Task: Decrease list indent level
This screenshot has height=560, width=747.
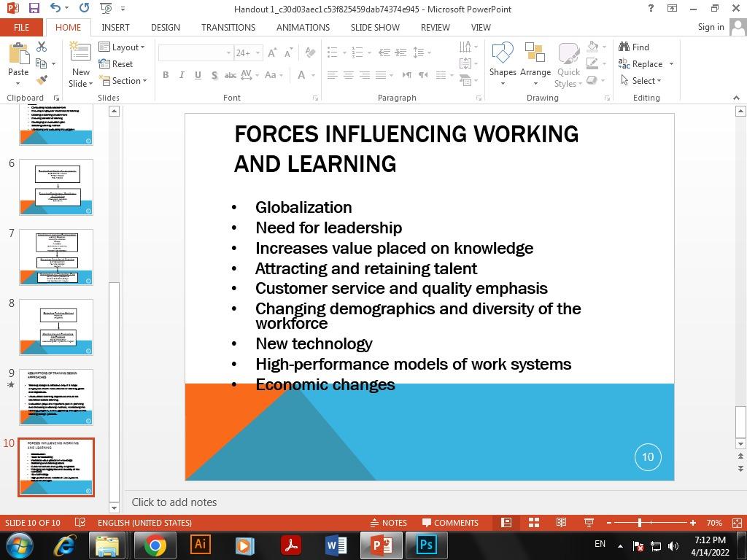Action: coord(384,52)
